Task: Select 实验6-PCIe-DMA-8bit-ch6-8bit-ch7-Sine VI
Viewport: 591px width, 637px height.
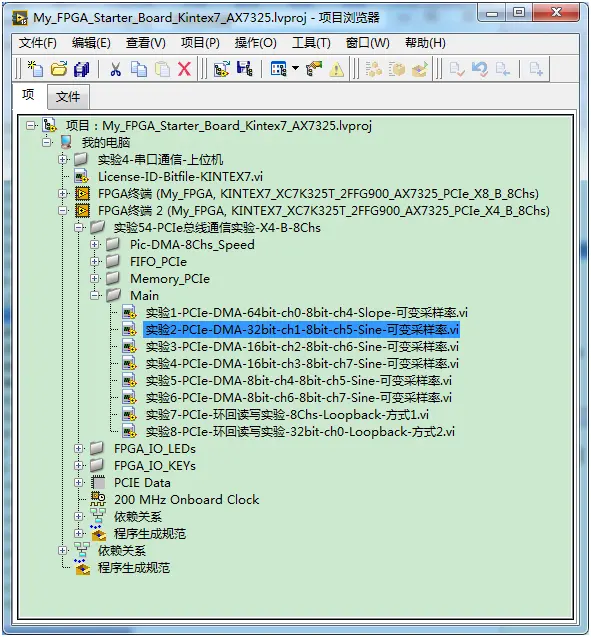Action: [299, 397]
